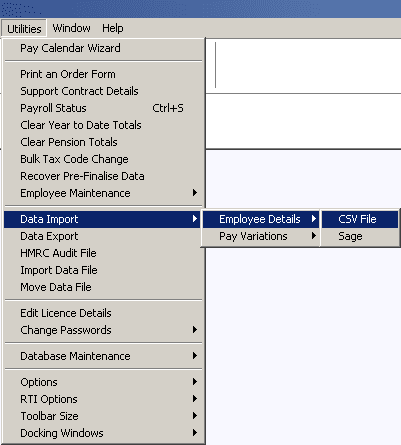This screenshot has width=401, height=445.
Task: Open the Window menu
Action: click(x=71, y=28)
